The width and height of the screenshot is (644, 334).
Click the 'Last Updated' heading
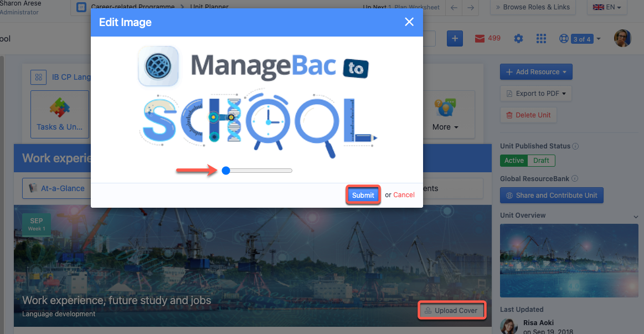522,309
